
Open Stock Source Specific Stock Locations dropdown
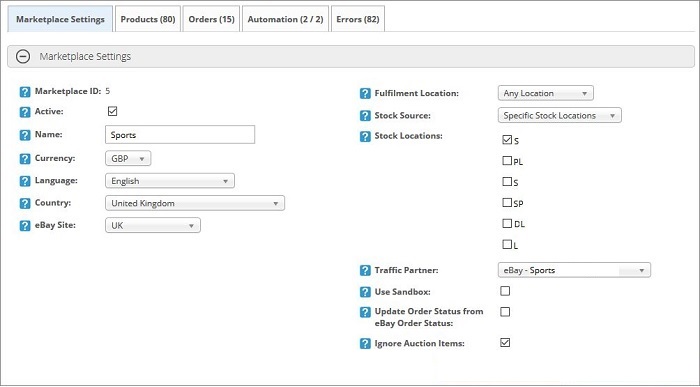tap(559, 116)
